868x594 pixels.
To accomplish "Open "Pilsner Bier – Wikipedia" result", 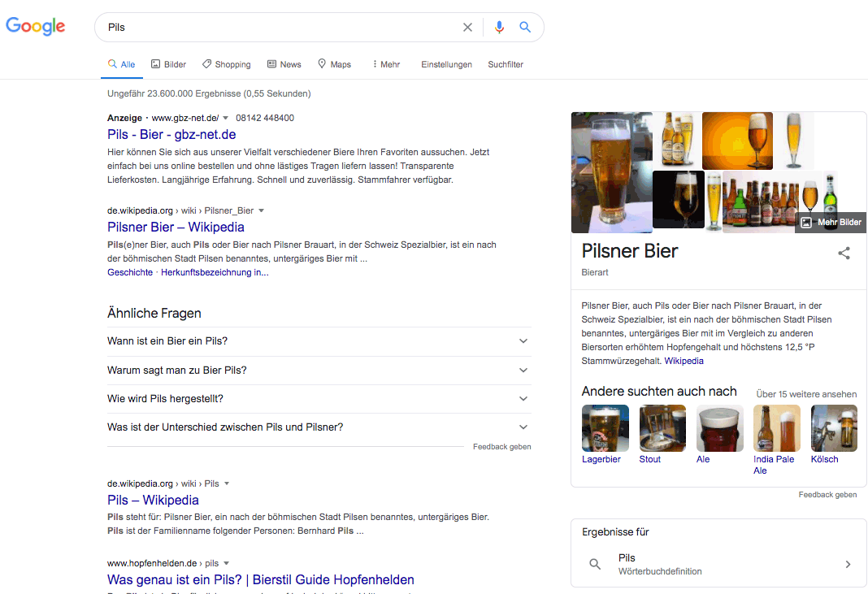I will (x=176, y=227).
